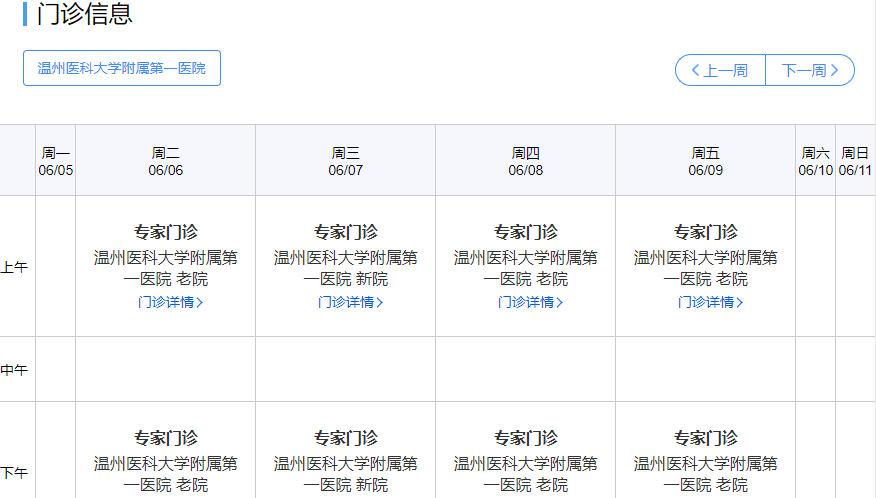Click the 周一 06/05 column header

pos(56,161)
